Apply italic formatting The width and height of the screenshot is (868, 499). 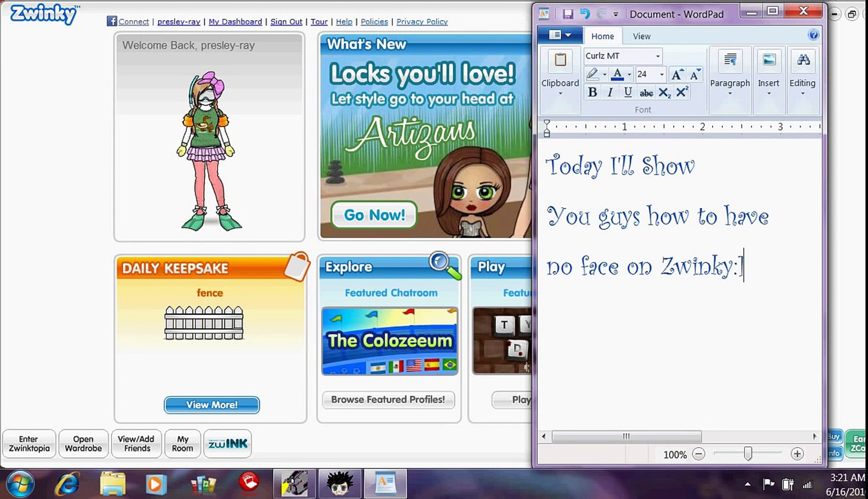coord(610,92)
